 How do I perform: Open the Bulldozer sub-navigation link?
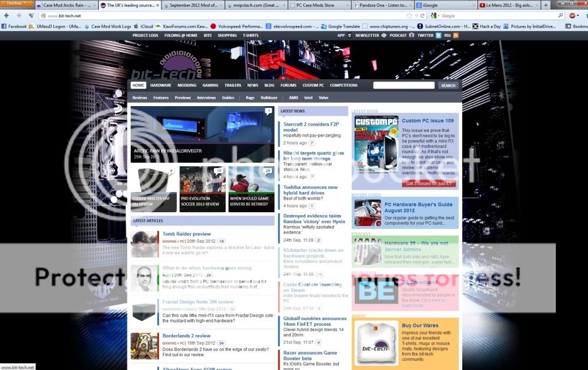click(269, 98)
